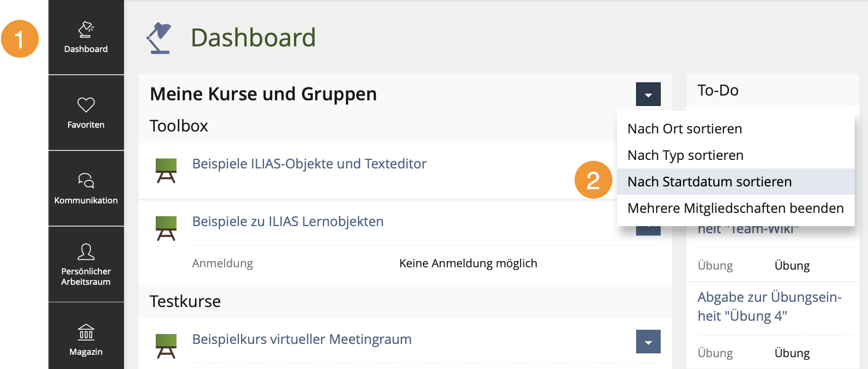Choose Mehrere Mitgliedschaften beenden
The width and height of the screenshot is (868, 369).
736,208
